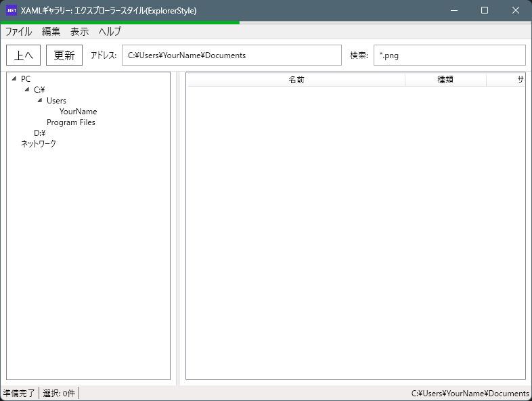This screenshot has height=401, width=532.
Task: Maximize the XAMLギャラリー window
Action: (485, 10)
